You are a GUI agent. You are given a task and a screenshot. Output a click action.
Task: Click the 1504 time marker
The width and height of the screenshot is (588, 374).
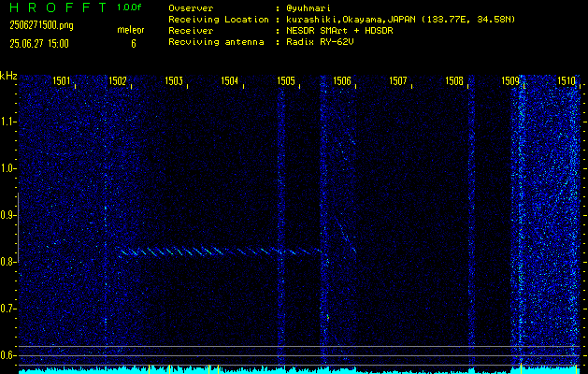pyautogui.click(x=230, y=80)
